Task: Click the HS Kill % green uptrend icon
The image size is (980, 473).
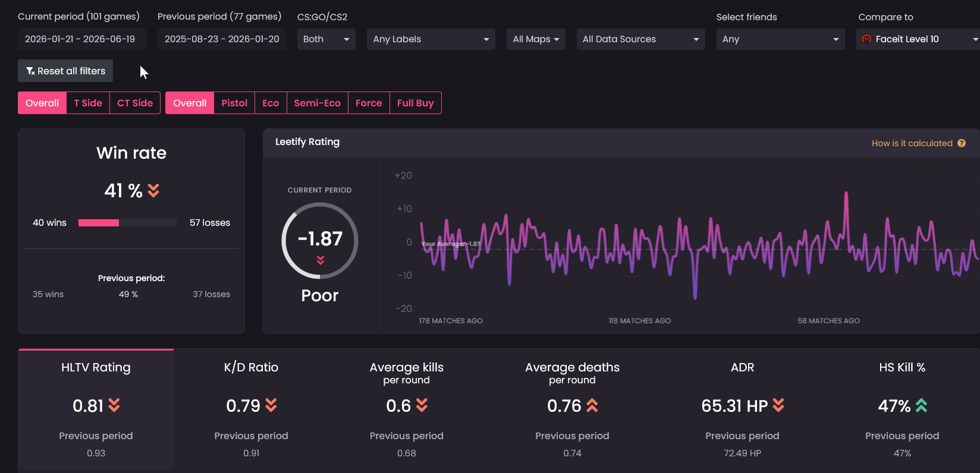Action: point(921,406)
